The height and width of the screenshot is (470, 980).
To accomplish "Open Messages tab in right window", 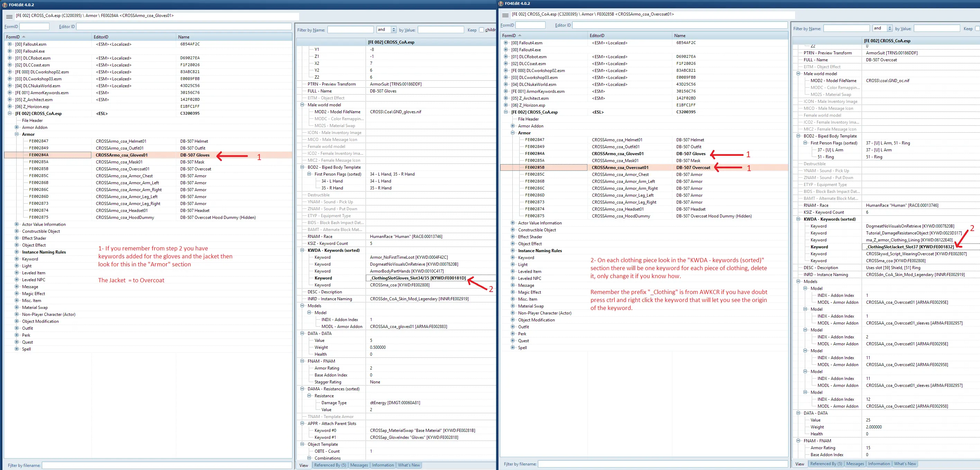I will pos(855,463).
